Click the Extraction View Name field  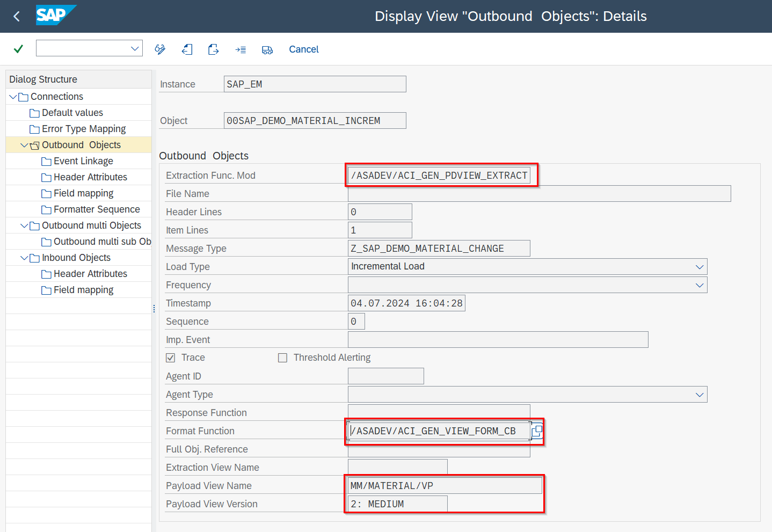click(x=398, y=467)
